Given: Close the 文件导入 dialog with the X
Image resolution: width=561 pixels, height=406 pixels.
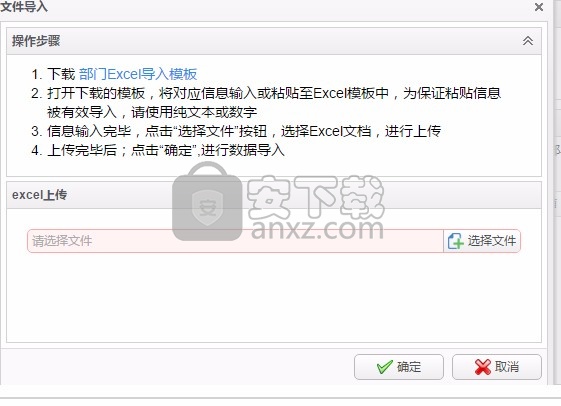Looking at the screenshot, I should [539, 7].
